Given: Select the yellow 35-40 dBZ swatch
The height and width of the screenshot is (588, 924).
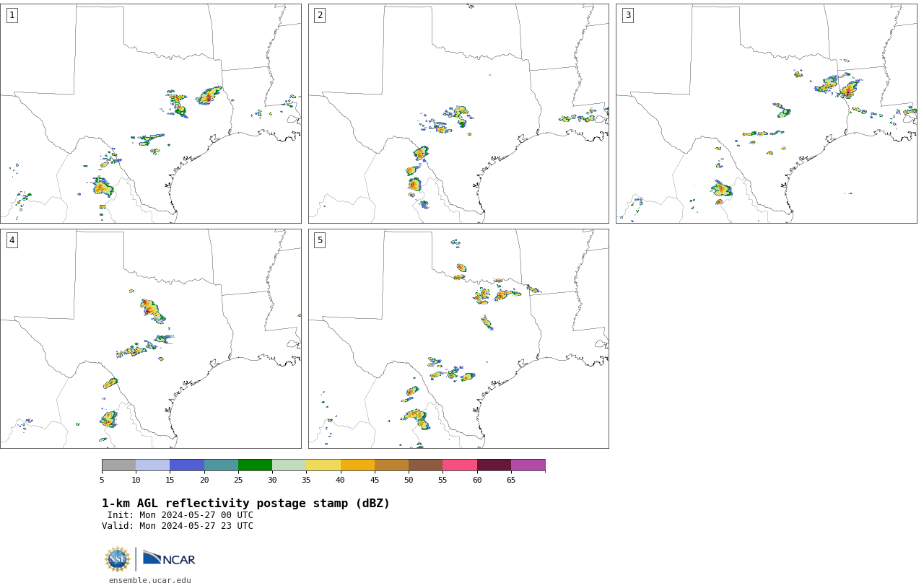Looking at the screenshot, I should coord(323,465).
